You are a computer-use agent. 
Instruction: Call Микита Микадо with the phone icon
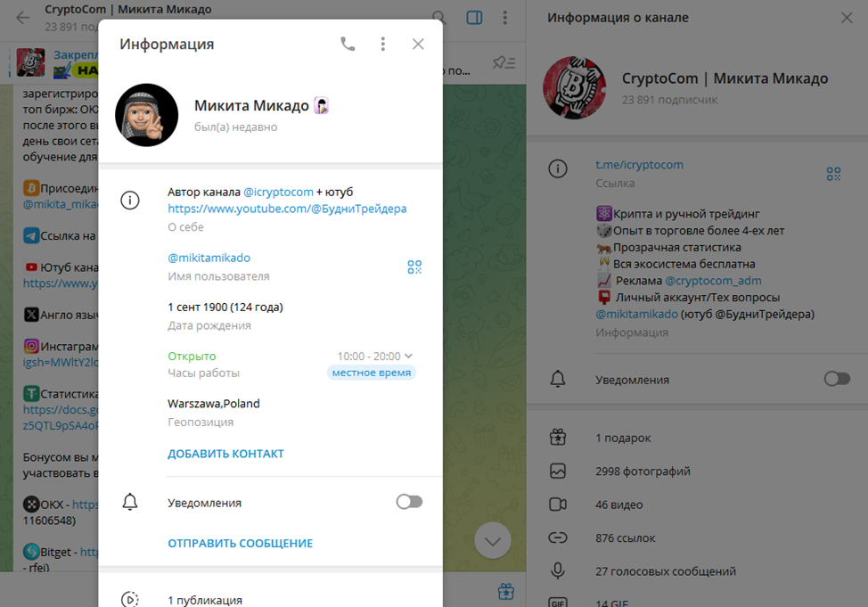point(348,44)
